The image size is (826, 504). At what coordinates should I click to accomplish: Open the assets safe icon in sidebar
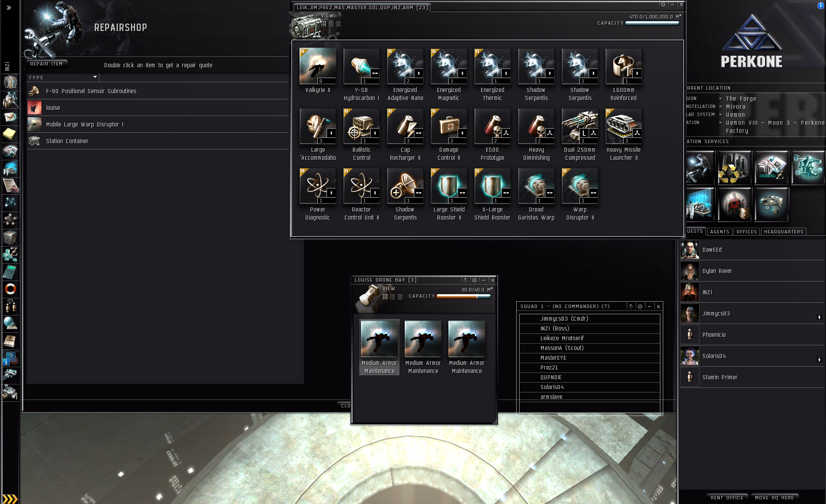point(10,237)
